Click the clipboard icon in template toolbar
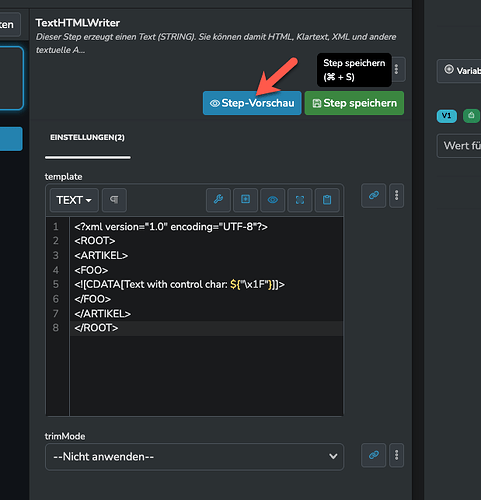Viewport: 481px width, 500px height. click(x=327, y=200)
